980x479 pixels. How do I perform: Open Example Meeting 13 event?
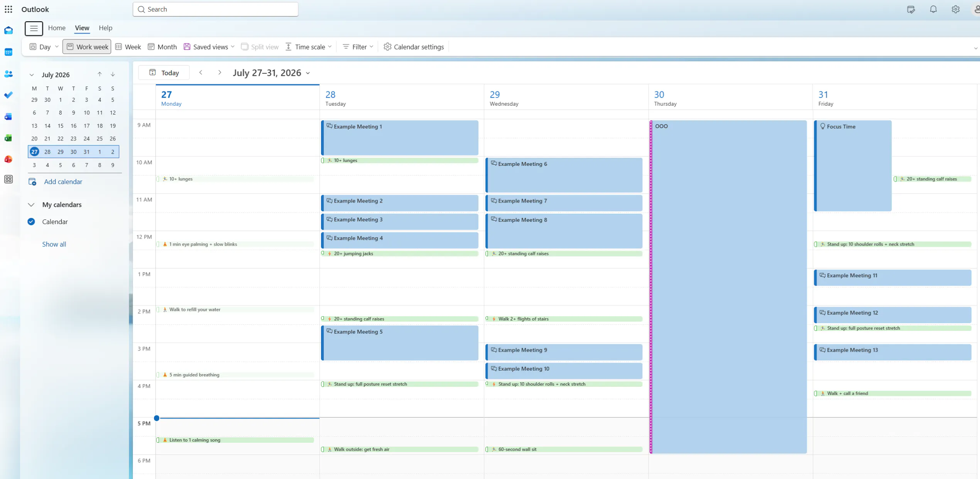click(x=893, y=352)
